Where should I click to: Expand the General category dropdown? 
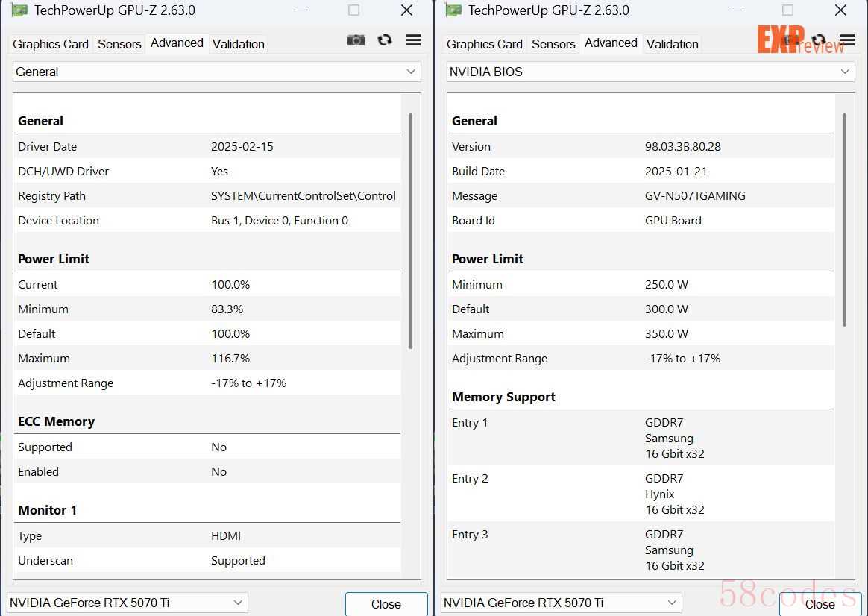tap(216, 72)
